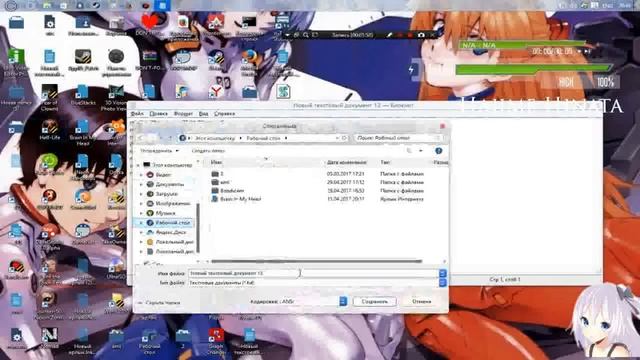Select the ami folder in file list
640x360 pixels.
click(221, 182)
